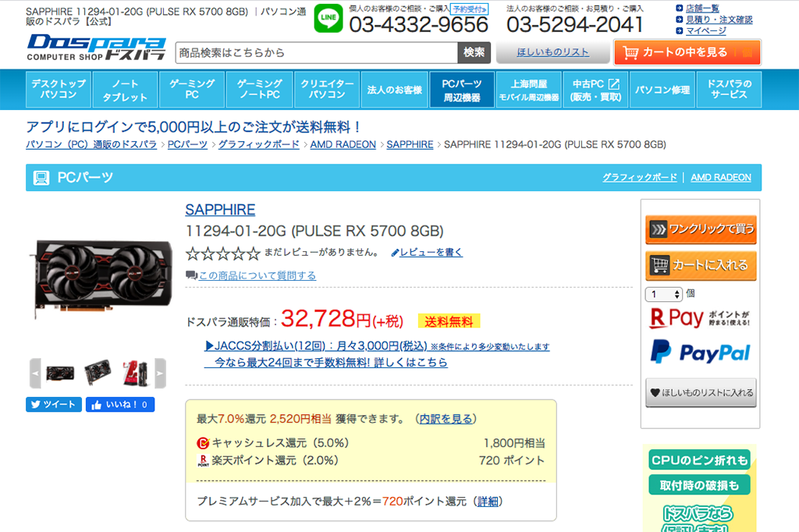Screen dimensions: 799x532
Task: Open クリエイターパソコン nav tab
Action: tap(327, 90)
